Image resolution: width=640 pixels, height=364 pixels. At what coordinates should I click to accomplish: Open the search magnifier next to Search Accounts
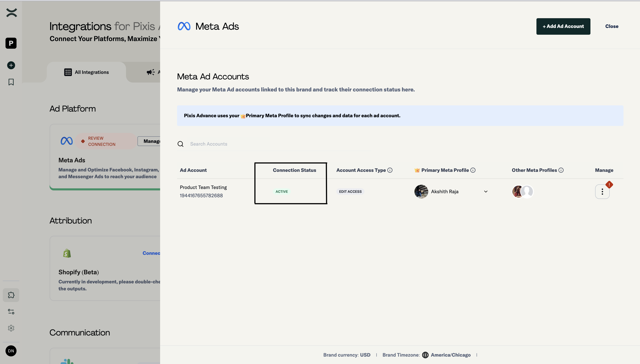click(181, 144)
